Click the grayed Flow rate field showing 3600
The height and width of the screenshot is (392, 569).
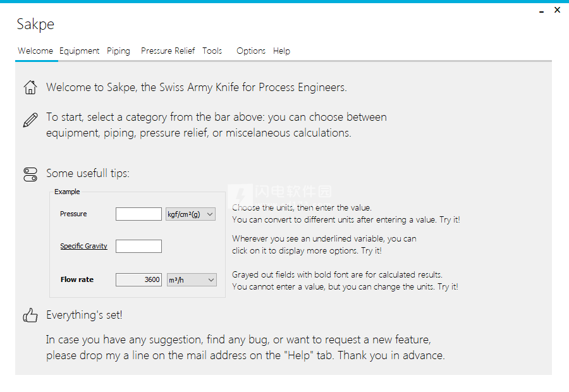(138, 280)
